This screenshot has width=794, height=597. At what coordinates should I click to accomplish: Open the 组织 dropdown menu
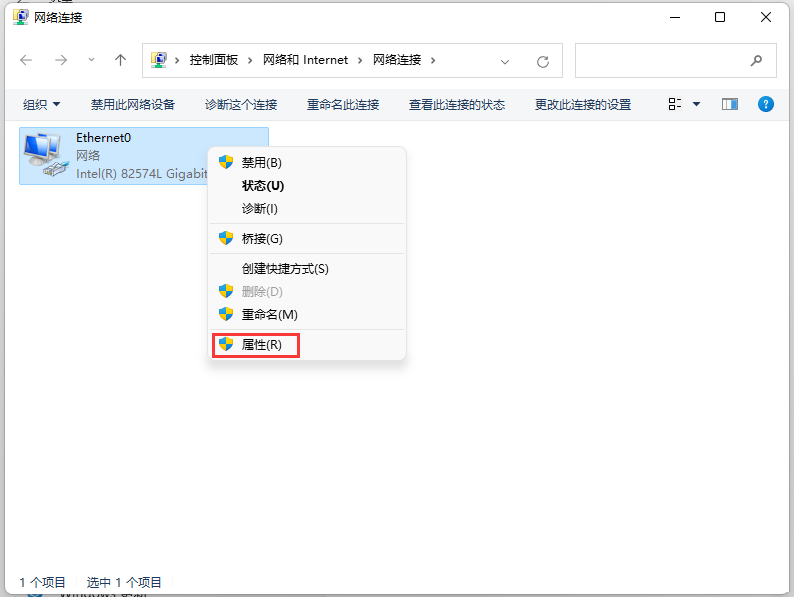[42, 104]
